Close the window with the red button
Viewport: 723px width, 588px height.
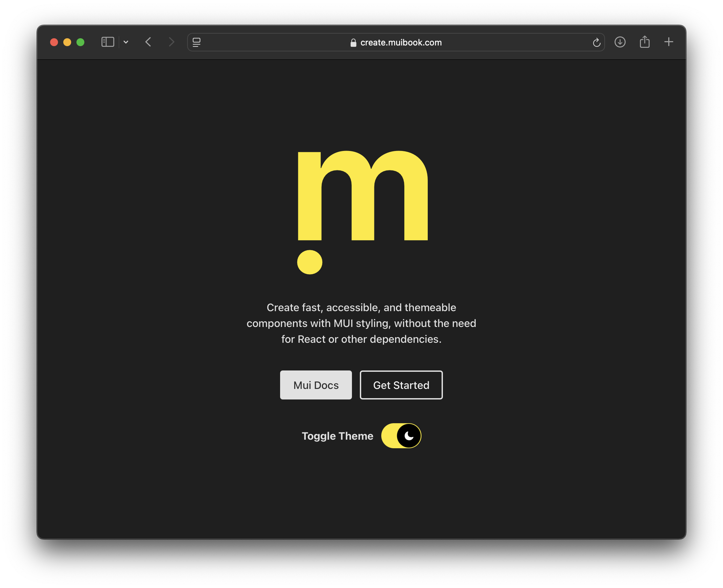54,42
